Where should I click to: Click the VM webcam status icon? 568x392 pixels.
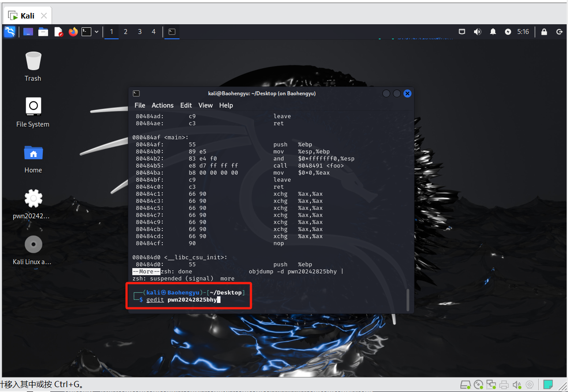530,385
